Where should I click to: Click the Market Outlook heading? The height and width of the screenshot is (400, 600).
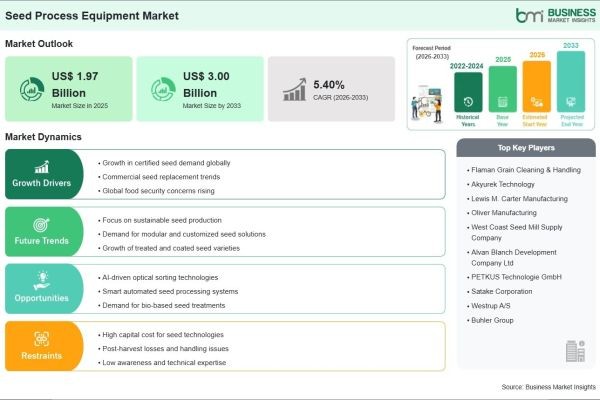39,44
